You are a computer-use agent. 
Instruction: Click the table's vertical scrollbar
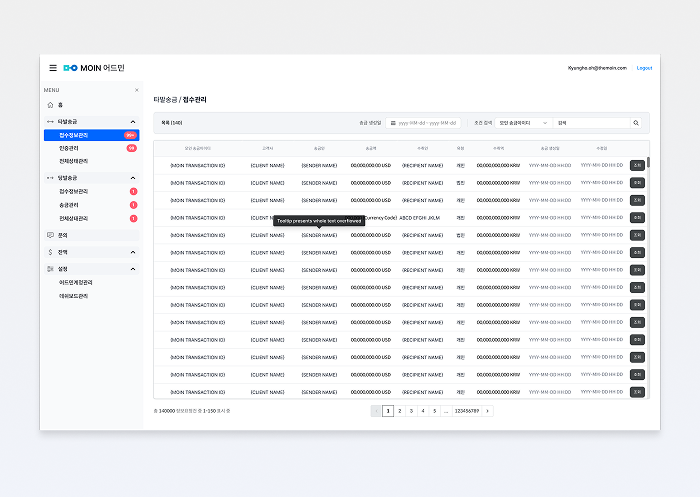click(647, 163)
